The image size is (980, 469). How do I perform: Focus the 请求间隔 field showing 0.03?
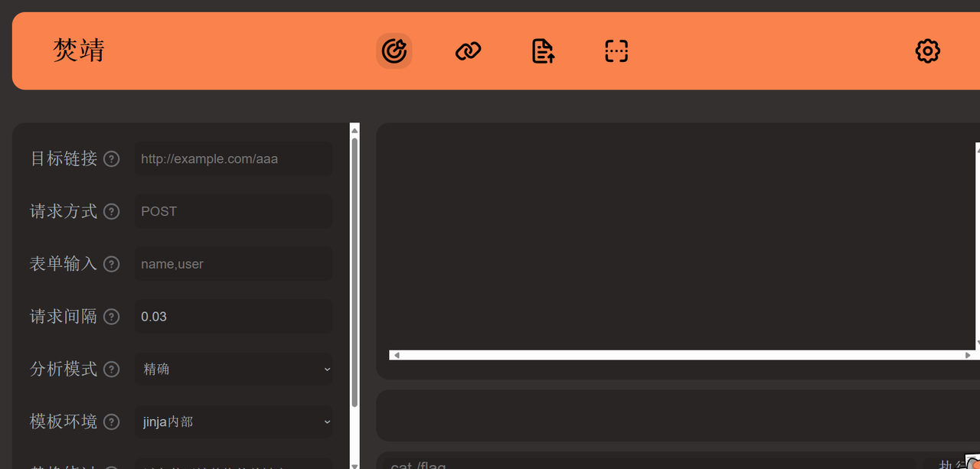pyautogui.click(x=234, y=317)
